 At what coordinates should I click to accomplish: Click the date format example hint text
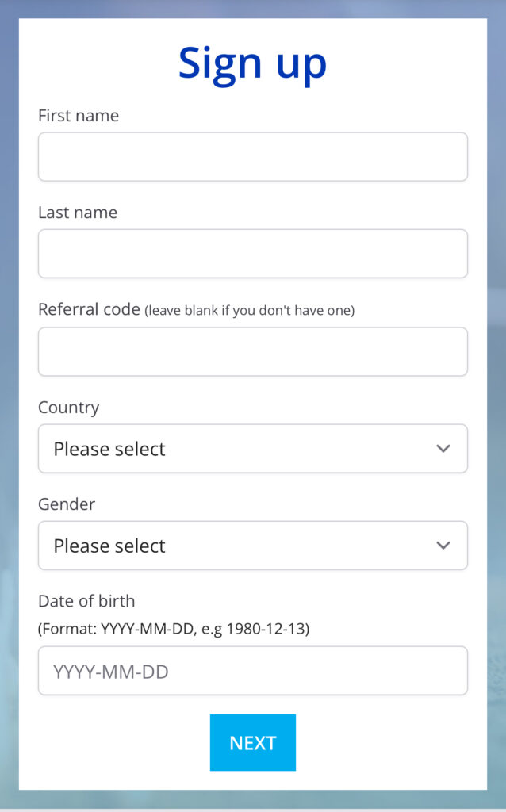(x=174, y=629)
